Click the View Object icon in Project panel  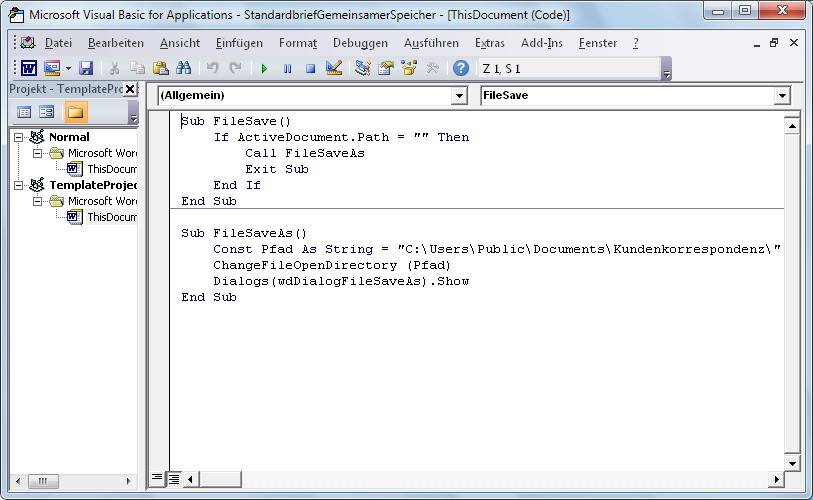(x=47, y=112)
